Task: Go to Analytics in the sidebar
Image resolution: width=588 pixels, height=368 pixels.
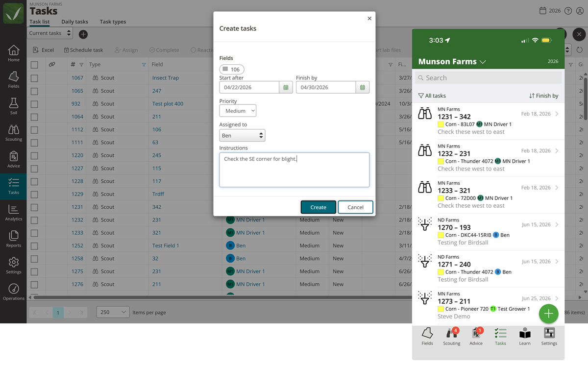Action: (14, 213)
